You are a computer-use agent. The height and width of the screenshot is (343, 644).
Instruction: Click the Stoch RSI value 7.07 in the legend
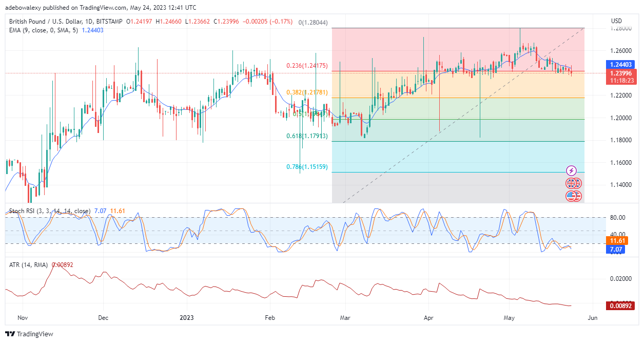[x=100, y=211]
